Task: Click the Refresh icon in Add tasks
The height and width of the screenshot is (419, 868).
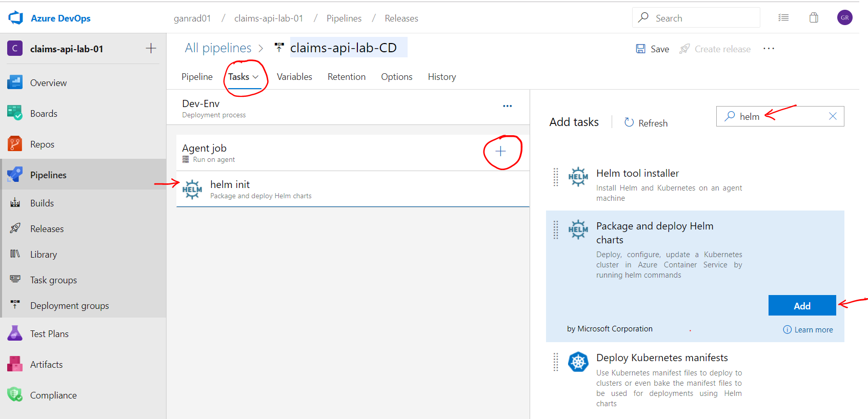Action: (x=629, y=122)
